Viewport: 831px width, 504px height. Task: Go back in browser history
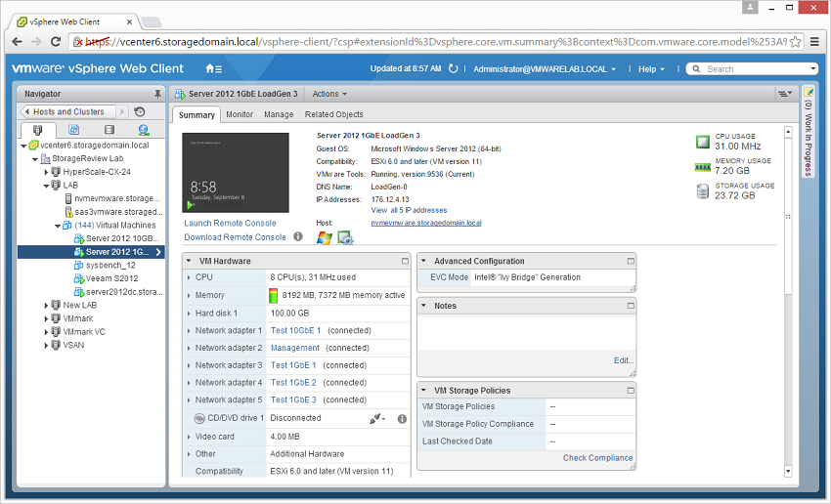17,41
